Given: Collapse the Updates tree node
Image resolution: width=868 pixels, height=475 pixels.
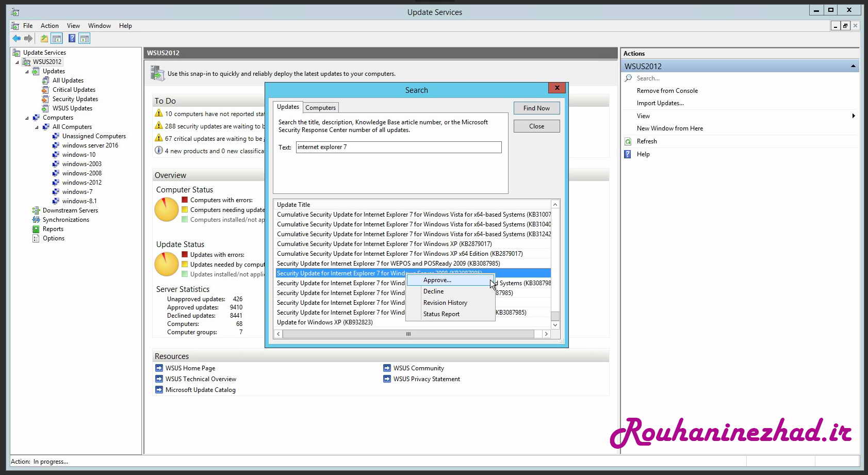Looking at the screenshot, I should pos(27,72).
